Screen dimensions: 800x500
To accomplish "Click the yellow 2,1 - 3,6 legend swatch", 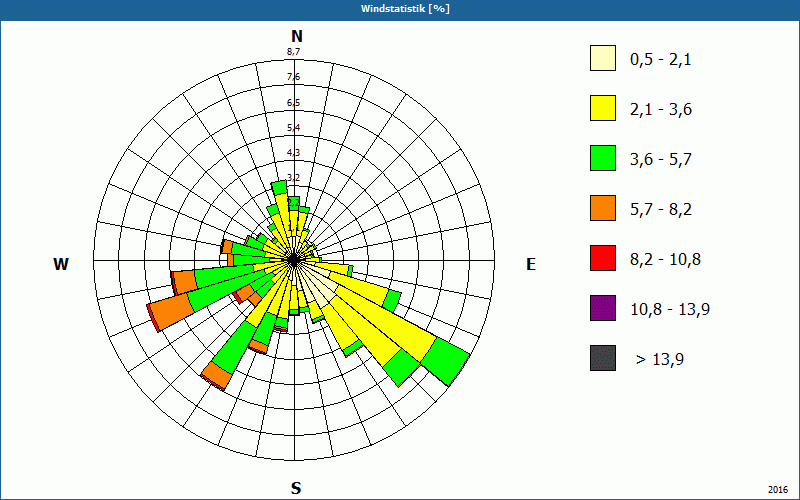I will click(x=603, y=108).
